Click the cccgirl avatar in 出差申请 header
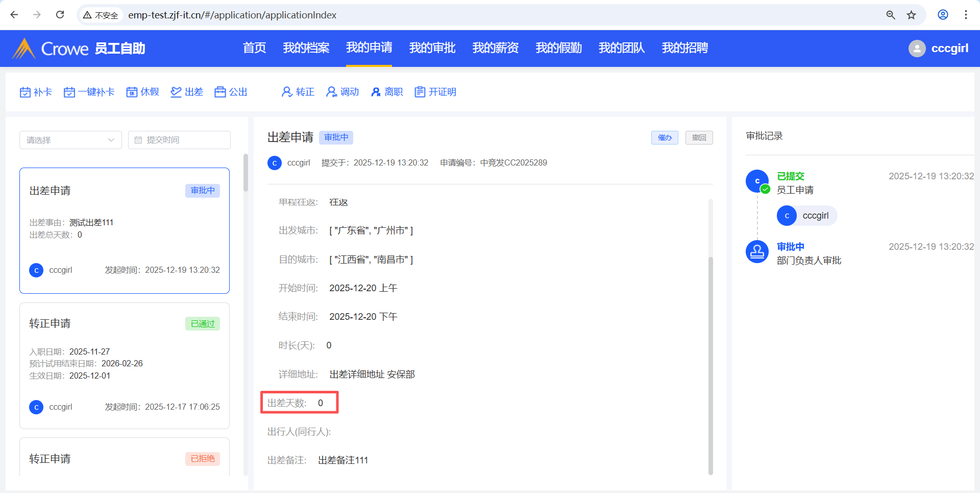This screenshot has width=980, height=493. pyautogui.click(x=275, y=163)
